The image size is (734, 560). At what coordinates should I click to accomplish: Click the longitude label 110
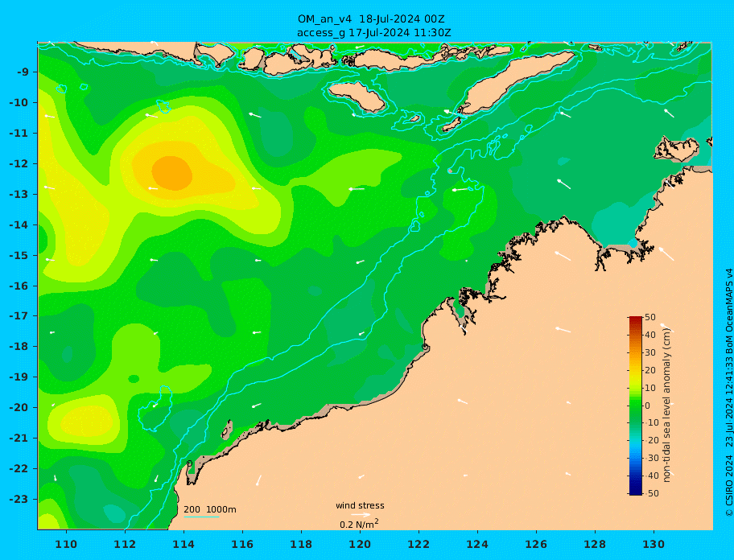[x=66, y=544]
